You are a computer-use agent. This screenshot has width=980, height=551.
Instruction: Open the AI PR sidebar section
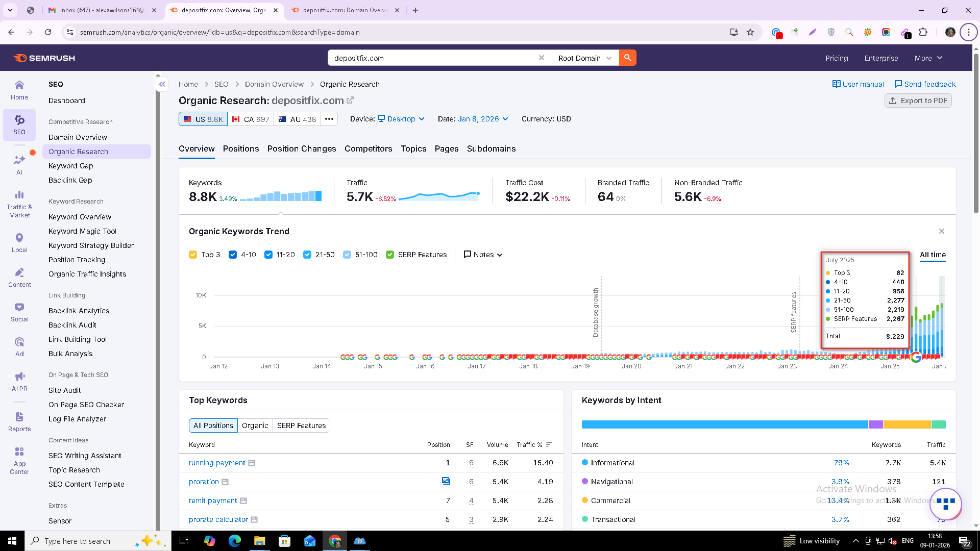pyautogui.click(x=19, y=381)
